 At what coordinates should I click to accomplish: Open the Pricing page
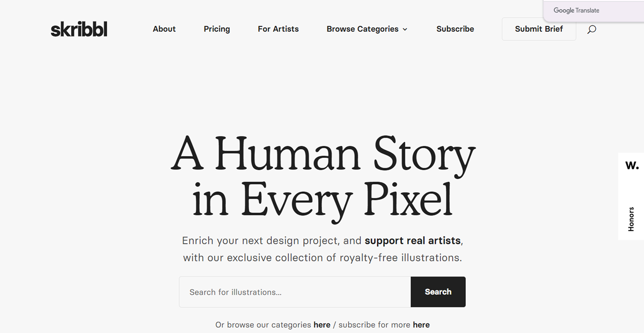point(217,29)
